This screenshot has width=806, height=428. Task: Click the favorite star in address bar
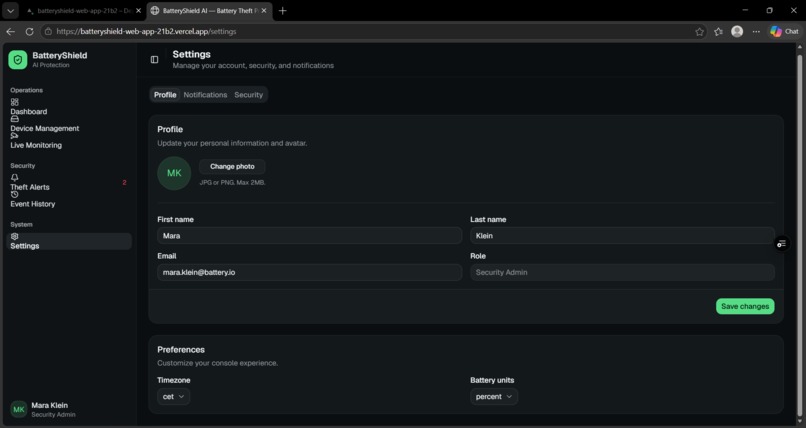(x=699, y=32)
